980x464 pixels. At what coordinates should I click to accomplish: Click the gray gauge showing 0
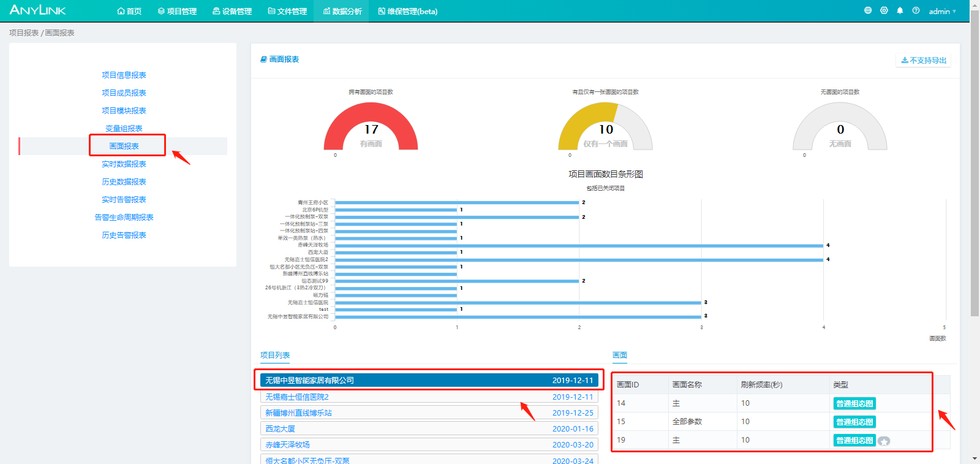tap(840, 126)
